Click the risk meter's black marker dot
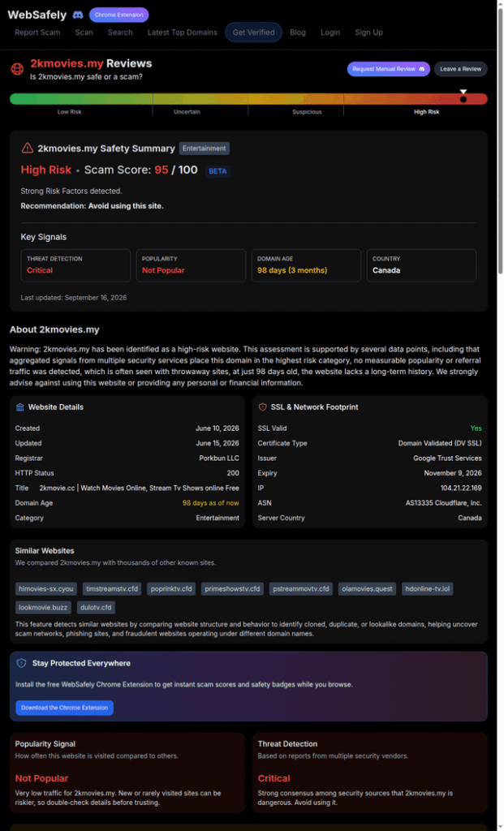 coord(463,99)
